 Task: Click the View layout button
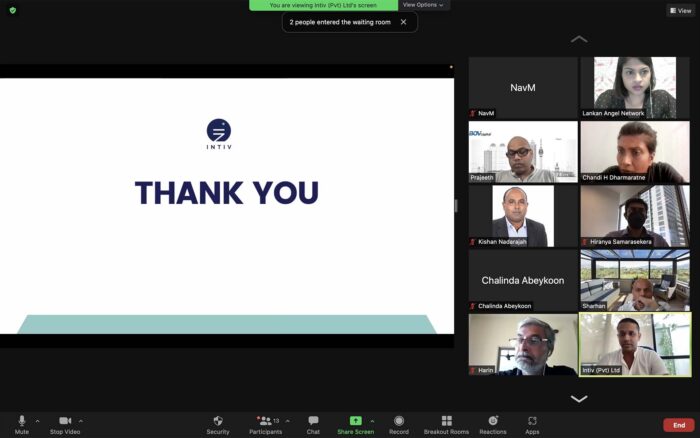point(680,10)
